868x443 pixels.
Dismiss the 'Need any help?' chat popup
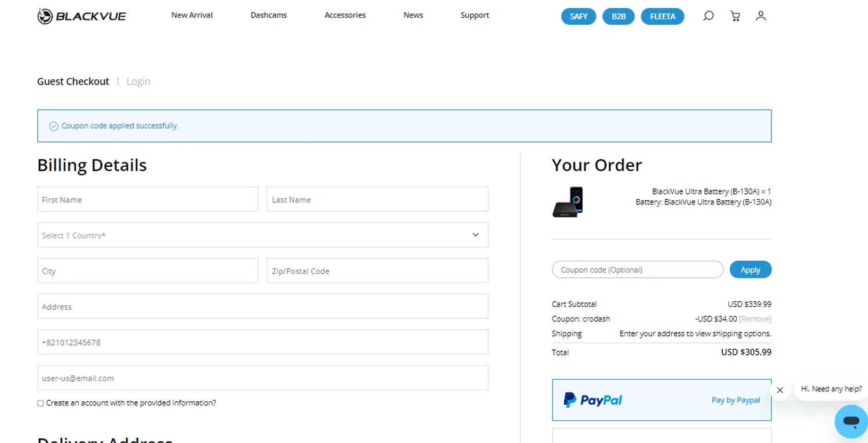click(780, 390)
